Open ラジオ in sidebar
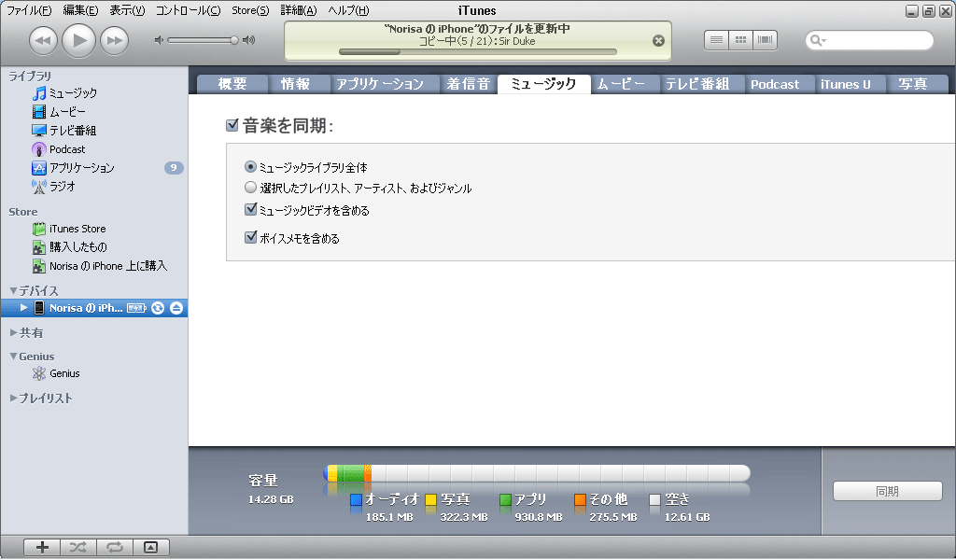 (53, 187)
